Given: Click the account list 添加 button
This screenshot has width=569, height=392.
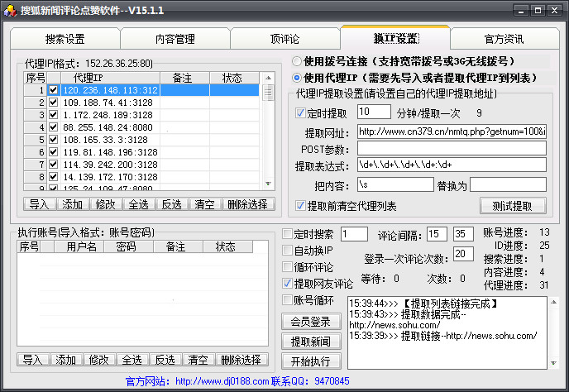Looking at the screenshot, I should (x=65, y=360).
